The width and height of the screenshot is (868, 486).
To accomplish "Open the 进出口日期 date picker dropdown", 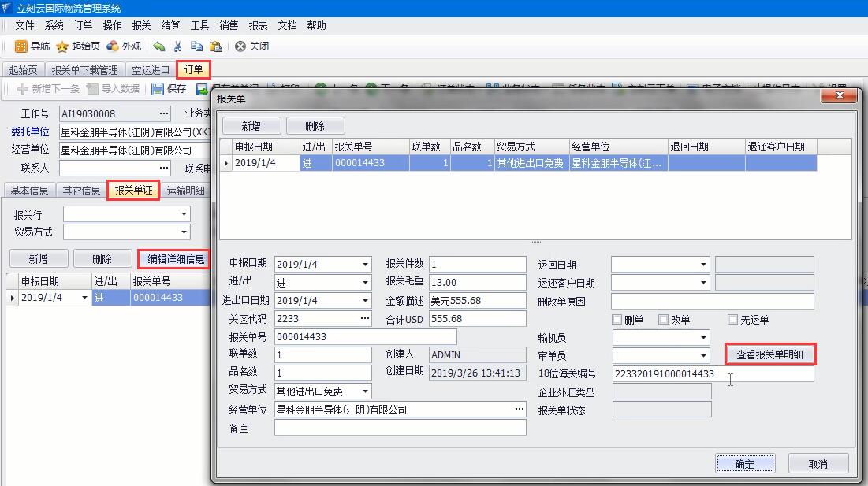I will [x=365, y=301].
